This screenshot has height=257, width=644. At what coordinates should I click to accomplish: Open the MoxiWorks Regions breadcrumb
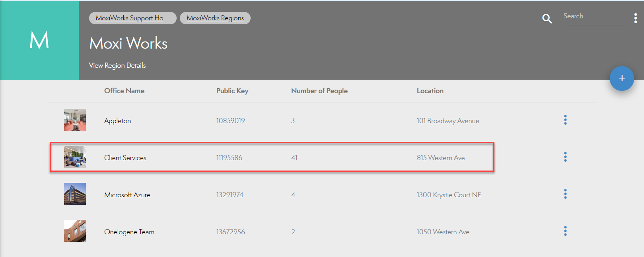tap(215, 18)
